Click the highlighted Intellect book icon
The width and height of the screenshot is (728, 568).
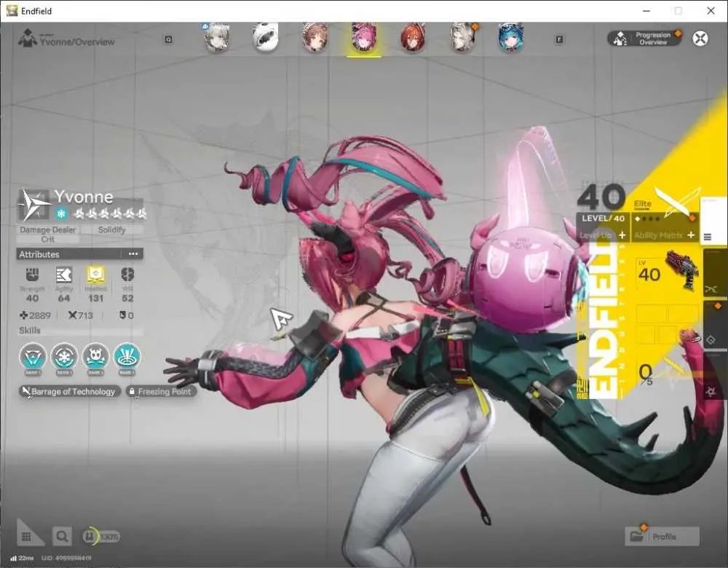[x=95, y=275]
